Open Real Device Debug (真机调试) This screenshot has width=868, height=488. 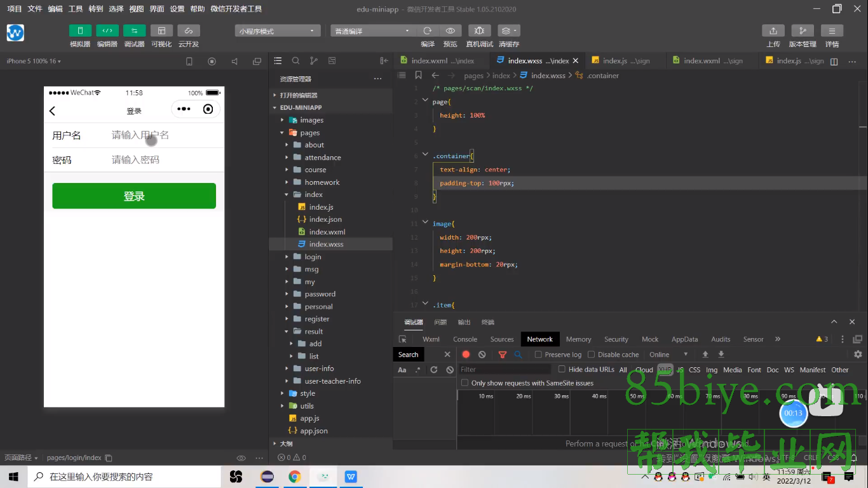pyautogui.click(x=479, y=30)
